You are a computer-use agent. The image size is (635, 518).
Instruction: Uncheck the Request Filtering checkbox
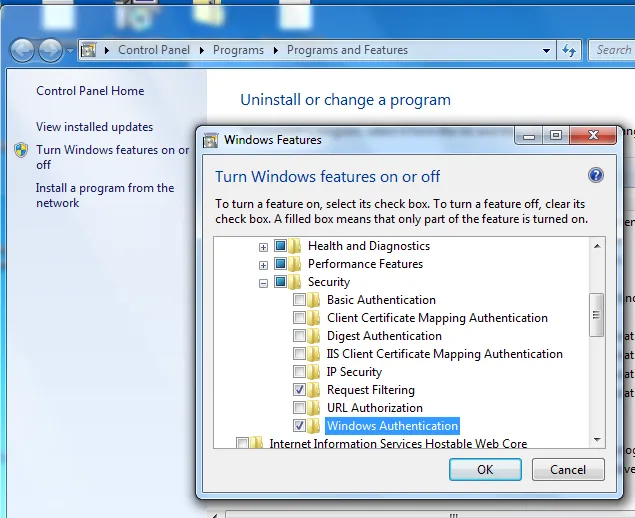[x=299, y=390]
